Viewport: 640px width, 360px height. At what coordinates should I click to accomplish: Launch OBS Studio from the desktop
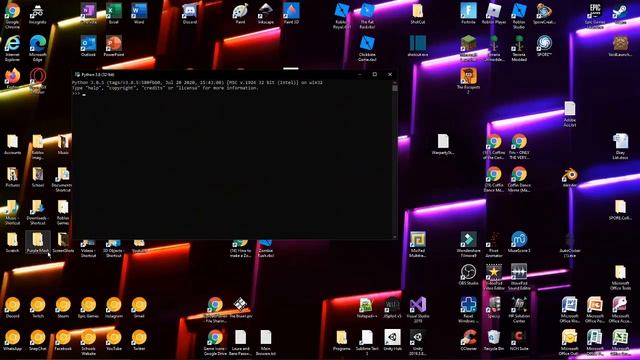pyautogui.click(x=468, y=275)
